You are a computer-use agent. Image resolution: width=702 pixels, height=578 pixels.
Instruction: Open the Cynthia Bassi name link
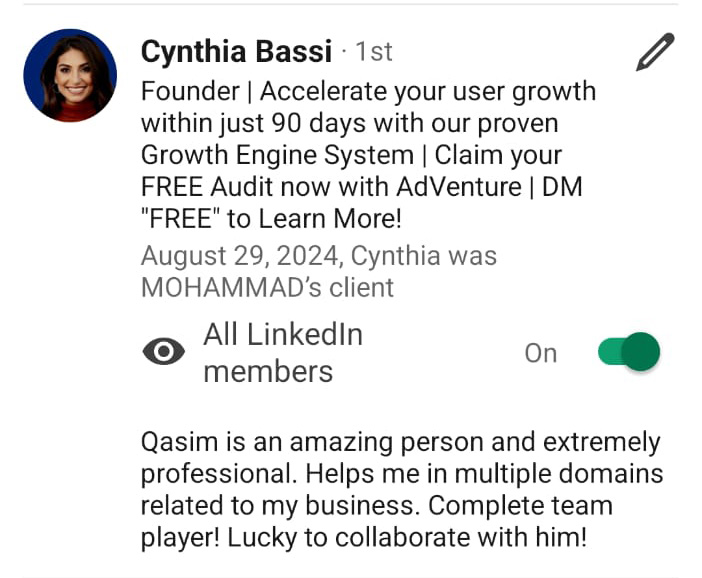click(x=236, y=51)
